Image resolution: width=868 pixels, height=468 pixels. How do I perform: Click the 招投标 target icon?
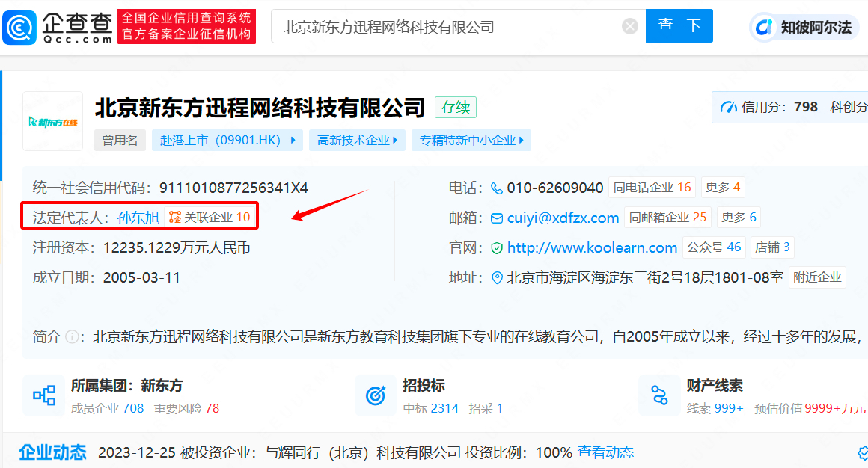coord(375,395)
